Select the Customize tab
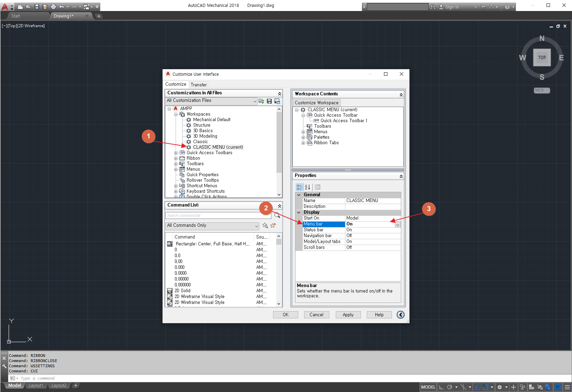572x392 pixels. point(176,84)
